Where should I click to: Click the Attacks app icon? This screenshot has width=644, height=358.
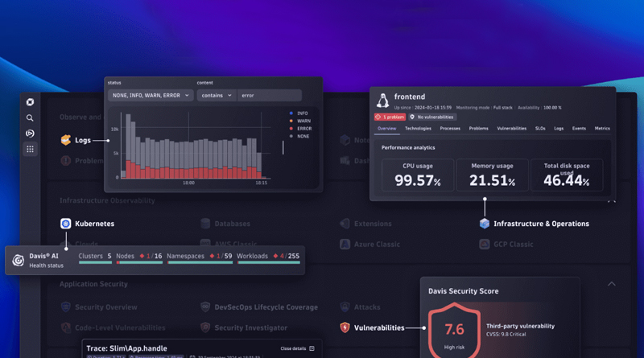345,307
